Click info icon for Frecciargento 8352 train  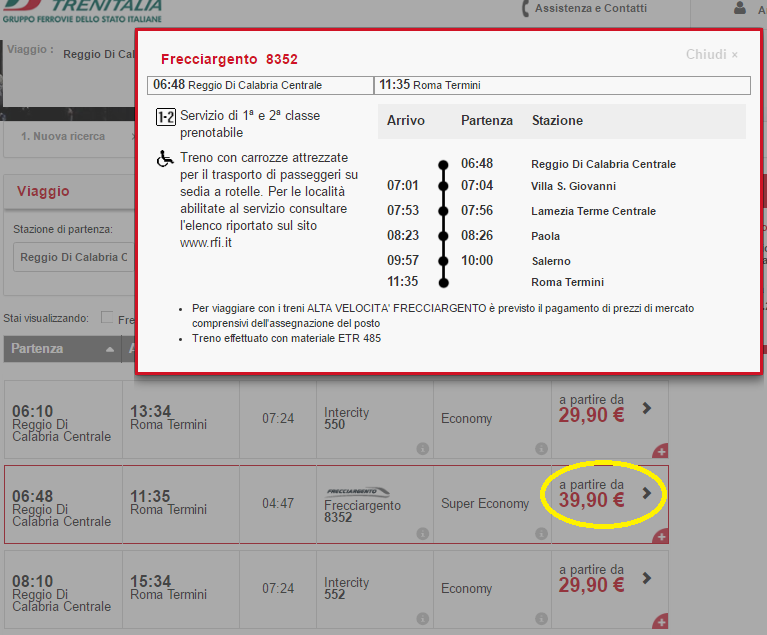(x=422, y=533)
